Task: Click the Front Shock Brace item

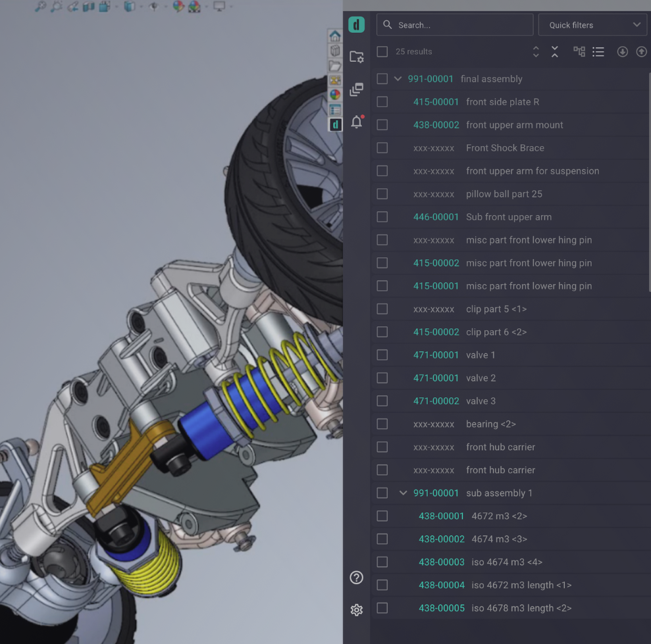Action: pos(505,148)
